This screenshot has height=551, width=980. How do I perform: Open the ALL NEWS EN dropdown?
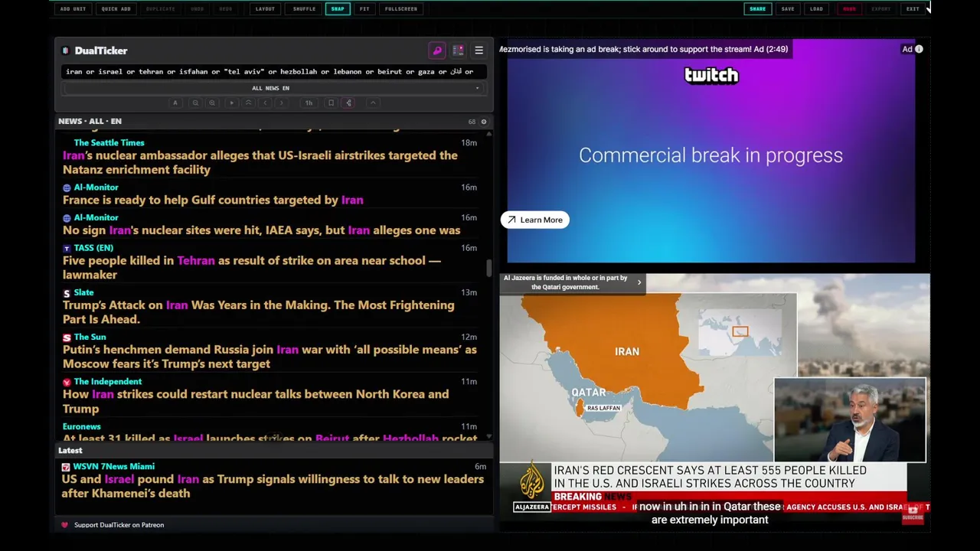(x=274, y=88)
